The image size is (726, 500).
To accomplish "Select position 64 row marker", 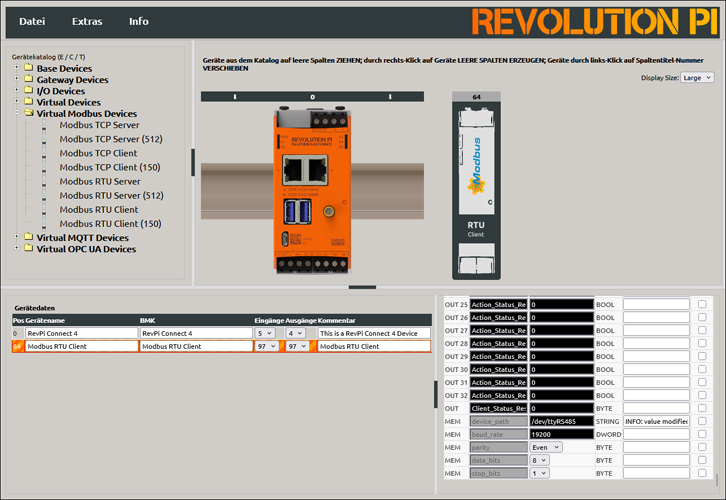I will (17, 346).
